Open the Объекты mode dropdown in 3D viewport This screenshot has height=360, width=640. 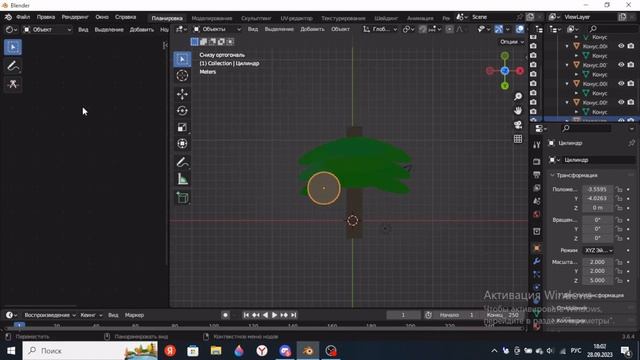[217, 29]
